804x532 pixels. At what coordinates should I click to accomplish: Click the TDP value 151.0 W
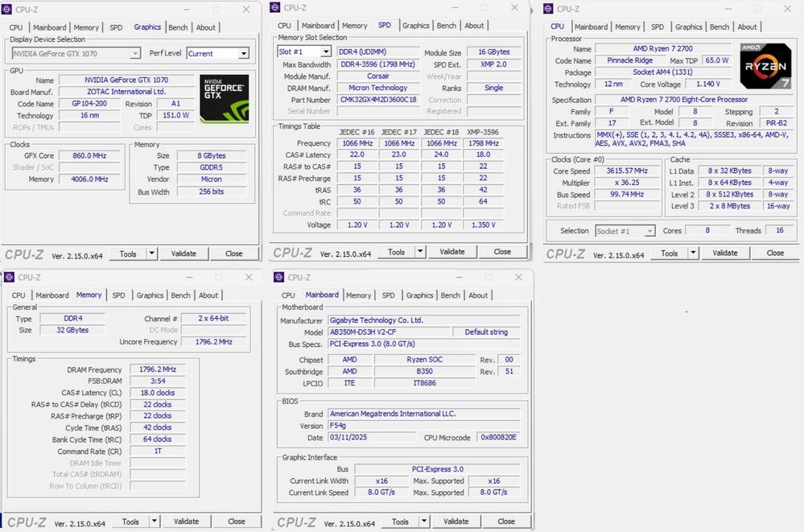coord(176,115)
